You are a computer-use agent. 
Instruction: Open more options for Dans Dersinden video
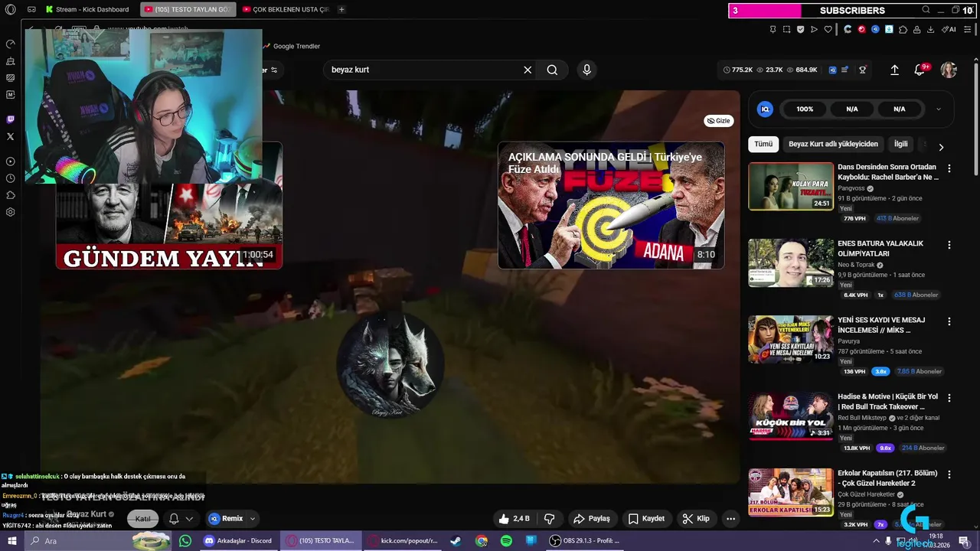click(x=949, y=168)
